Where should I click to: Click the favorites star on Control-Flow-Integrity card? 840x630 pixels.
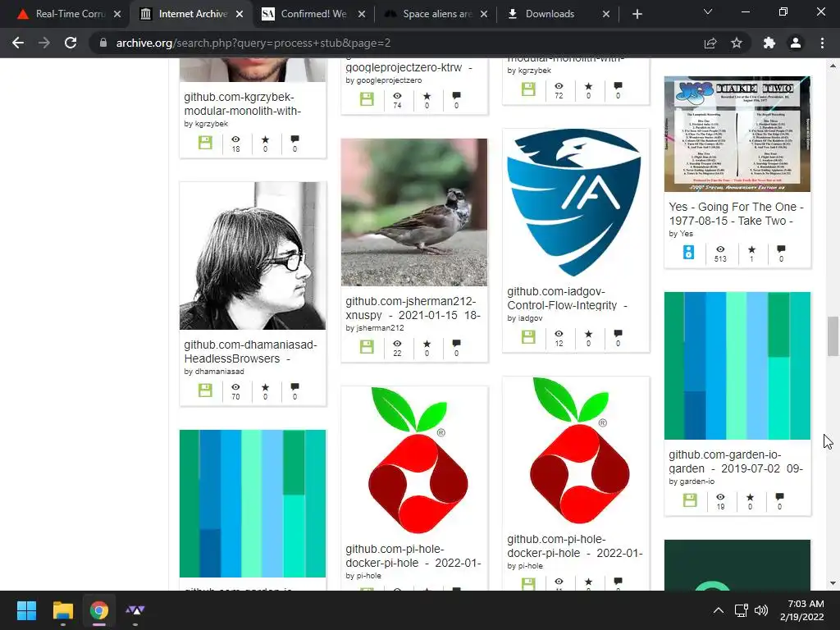pos(588,334)
